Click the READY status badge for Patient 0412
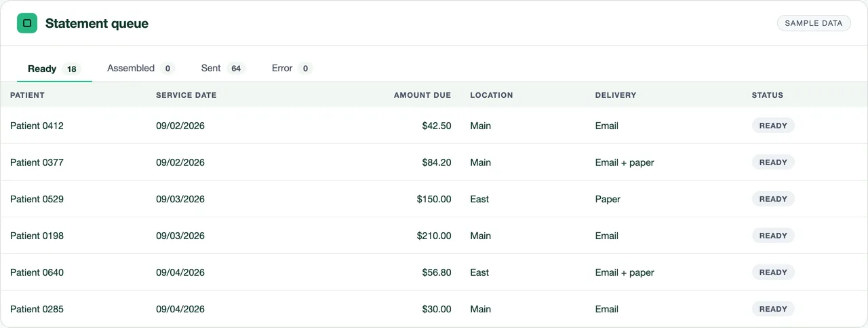The image size is (868, 328). pos(773,126)
